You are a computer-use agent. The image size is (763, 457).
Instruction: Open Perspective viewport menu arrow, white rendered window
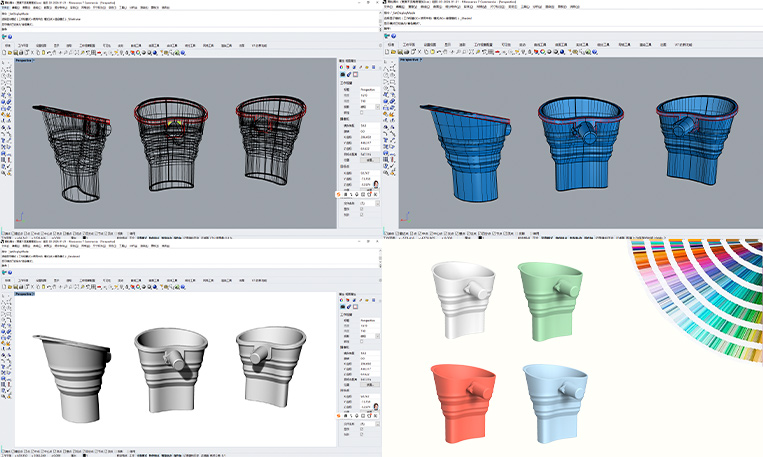point(33,294)
